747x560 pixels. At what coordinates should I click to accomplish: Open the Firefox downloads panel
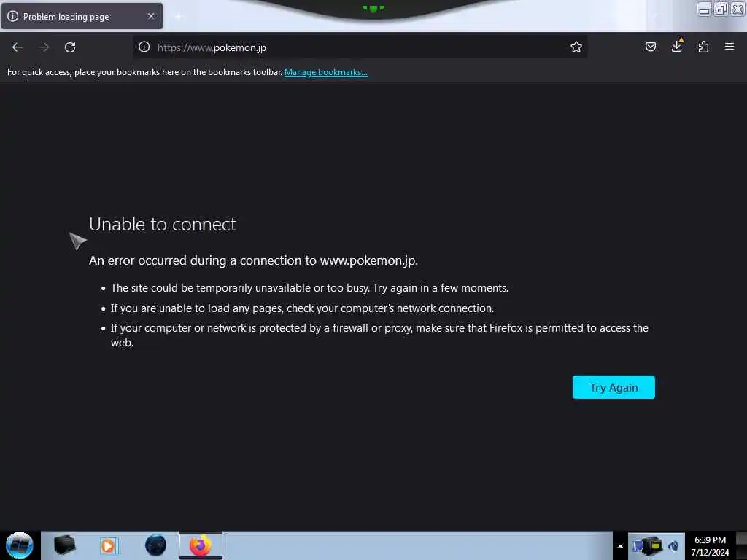click(x=677, y=46)
